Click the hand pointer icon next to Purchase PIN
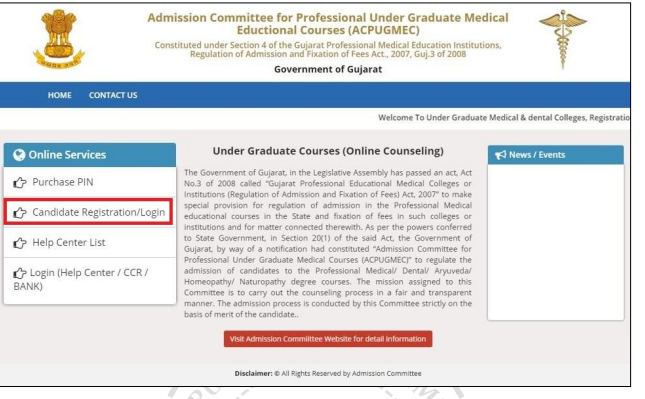Viewport: 645px width, 399px height. [x=19, y=182]
